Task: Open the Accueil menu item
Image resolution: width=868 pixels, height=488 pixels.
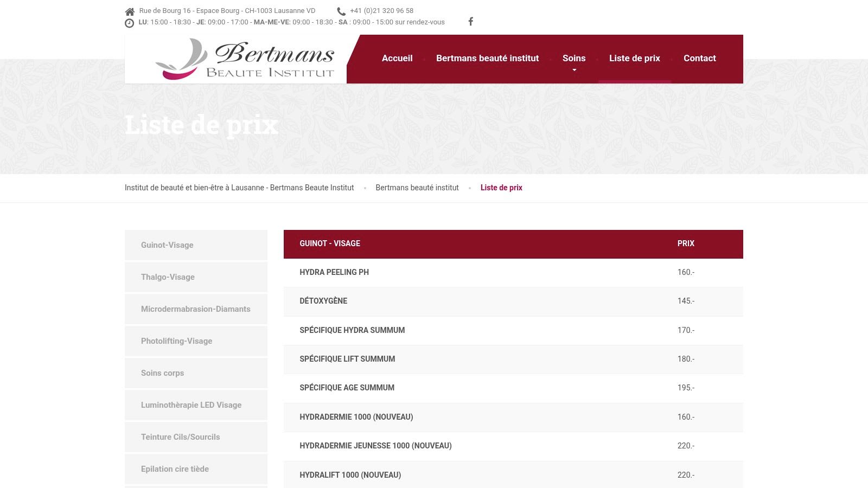Action: coord(397,58)
